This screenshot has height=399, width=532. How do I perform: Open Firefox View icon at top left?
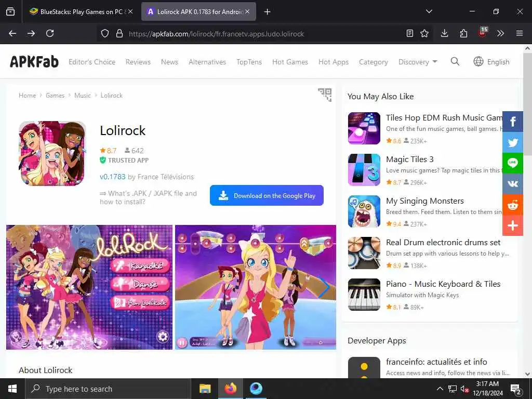[10, 11]
